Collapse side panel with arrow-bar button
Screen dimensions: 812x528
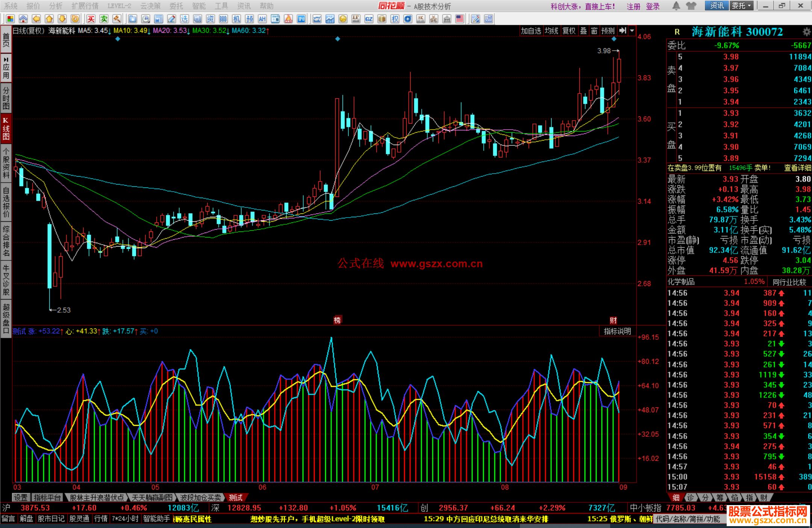pos(623,31)
